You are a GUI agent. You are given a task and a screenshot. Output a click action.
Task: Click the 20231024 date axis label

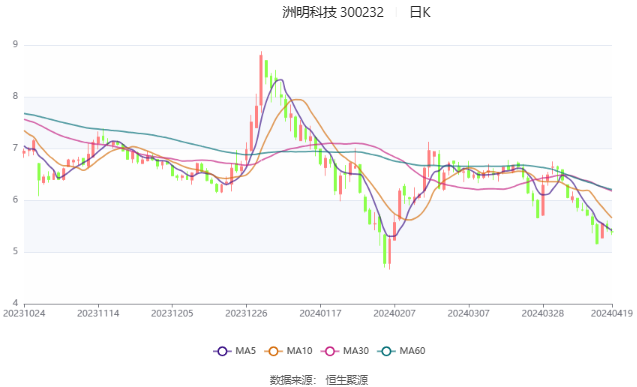[24, 313]
